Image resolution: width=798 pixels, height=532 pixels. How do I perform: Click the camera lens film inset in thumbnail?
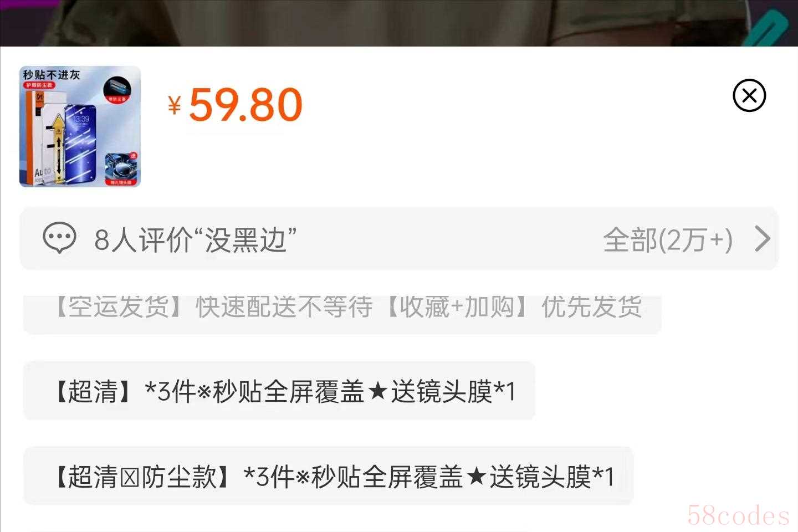click(x=120, y=168)
